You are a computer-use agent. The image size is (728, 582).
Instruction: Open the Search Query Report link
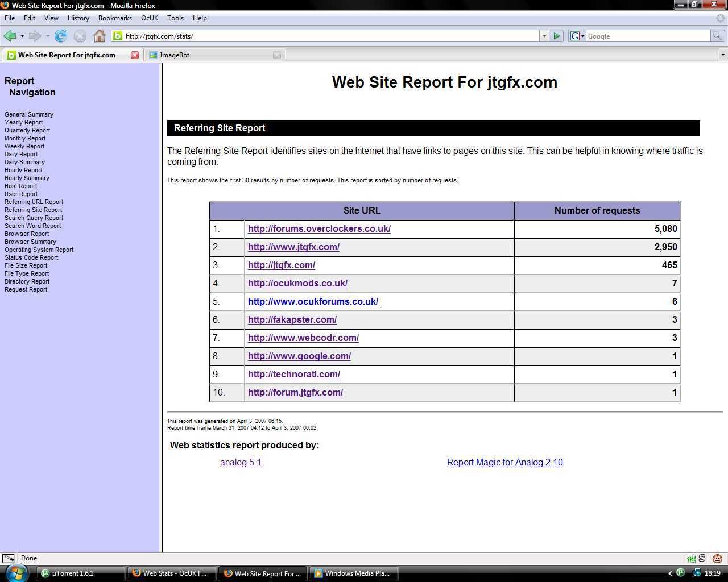(34, 218)
